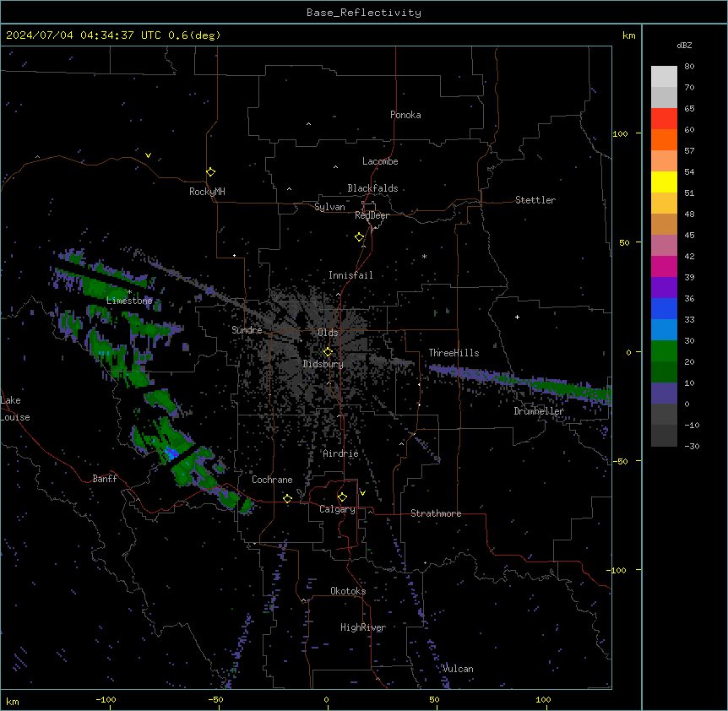Select the yellow radar-site diamond between Olds and Didsbury
The image size is (728, 711).
coord(328,351)
